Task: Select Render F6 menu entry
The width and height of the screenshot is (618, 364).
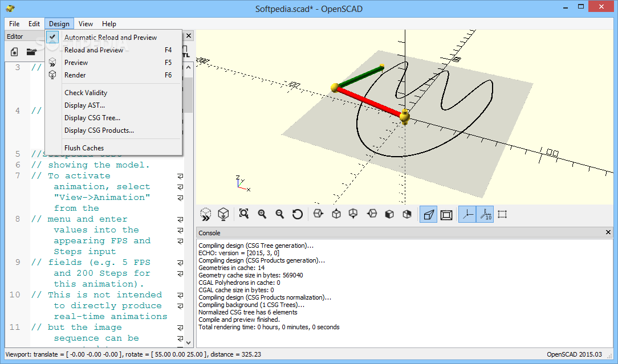Action: click(x=114, y=75)
